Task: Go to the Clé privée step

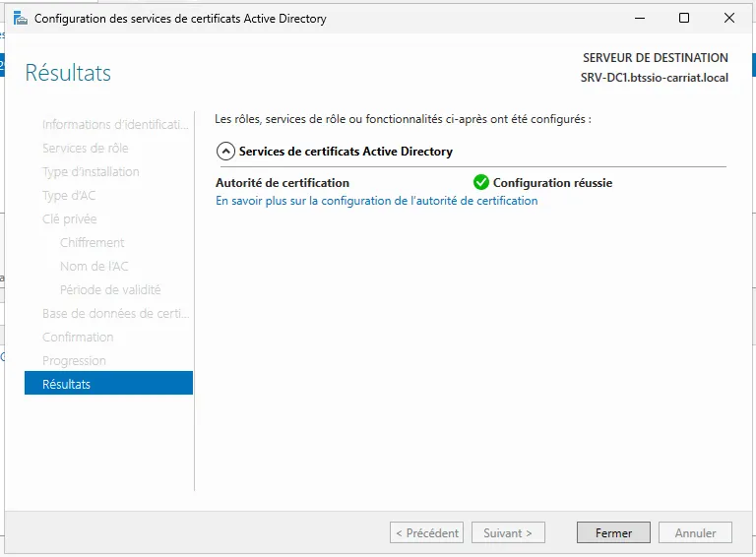Action: point(69,218)
